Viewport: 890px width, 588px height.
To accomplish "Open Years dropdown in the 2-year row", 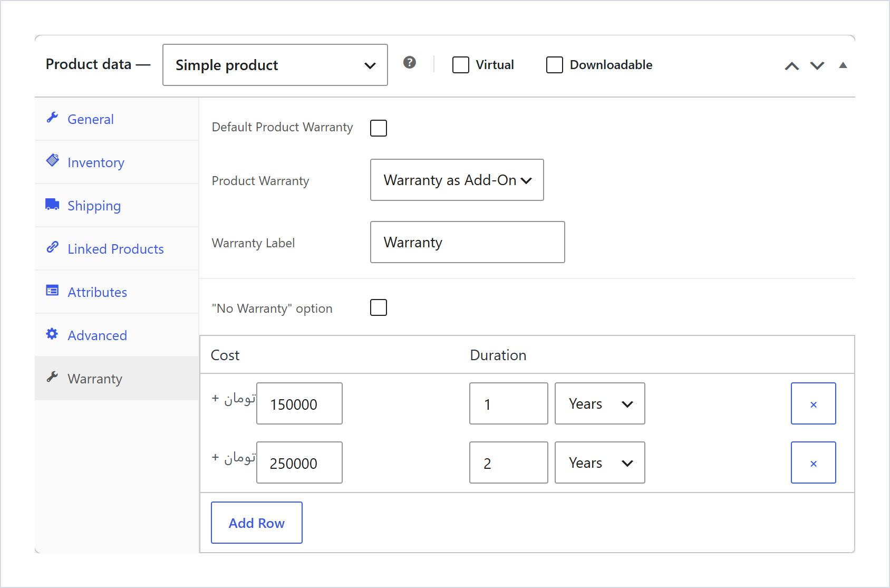I will tap(600, 462).
